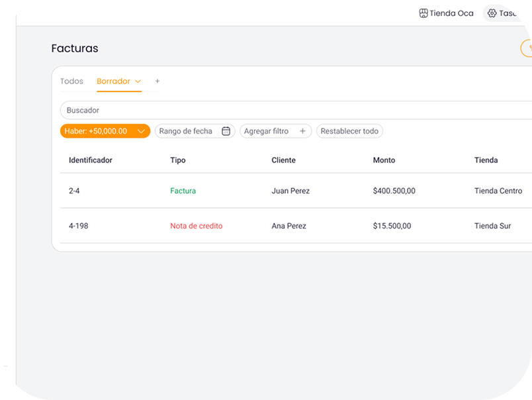Sort by the Identificador column header
The width and height of the screenshot is (532, 400).
click(91, 160)
